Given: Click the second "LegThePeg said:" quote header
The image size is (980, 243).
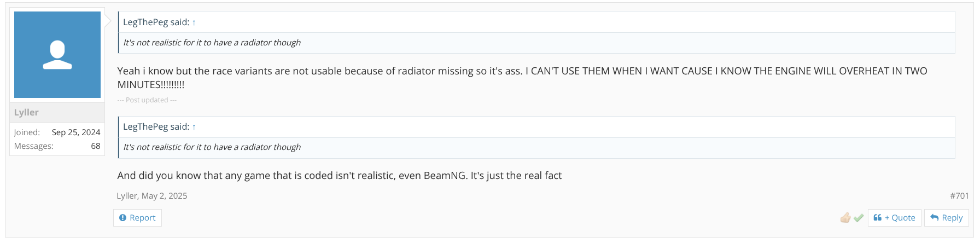Looking at the screenshot, I should (x=156, y=127).
